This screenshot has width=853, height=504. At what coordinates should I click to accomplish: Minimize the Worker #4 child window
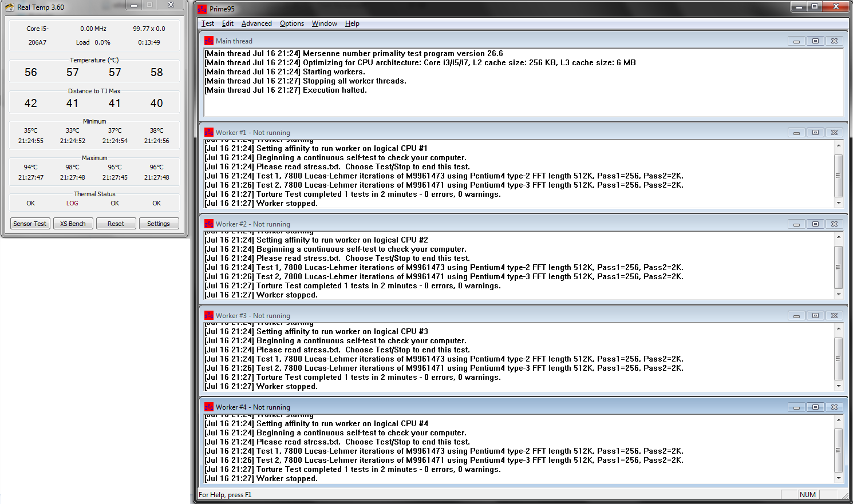pyautogui.click(x=796, y=407)
